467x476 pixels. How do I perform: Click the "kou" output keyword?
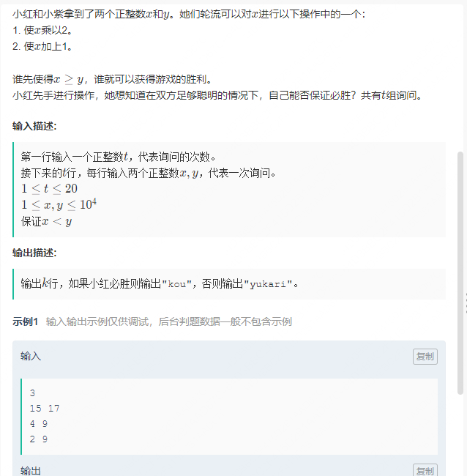click(x=176, y=284)
